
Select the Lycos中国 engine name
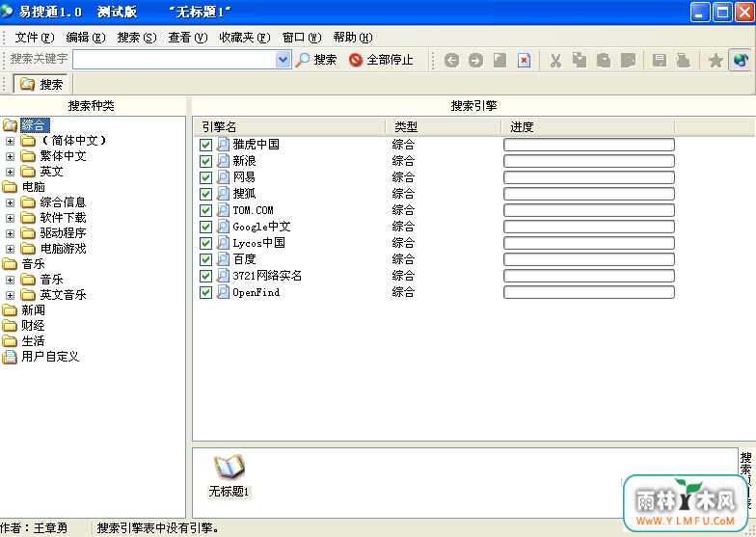tap(258, 243)
